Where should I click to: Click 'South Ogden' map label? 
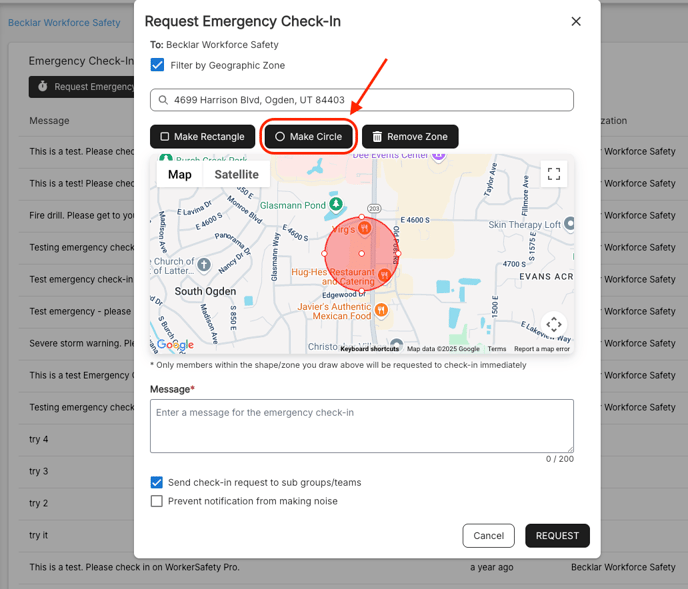click(x=205, y=291)
